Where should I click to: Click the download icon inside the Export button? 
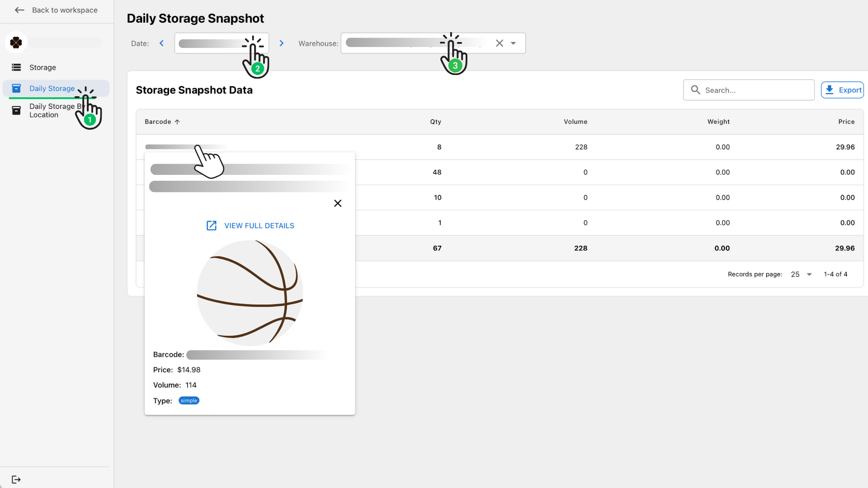click(830, 89)
